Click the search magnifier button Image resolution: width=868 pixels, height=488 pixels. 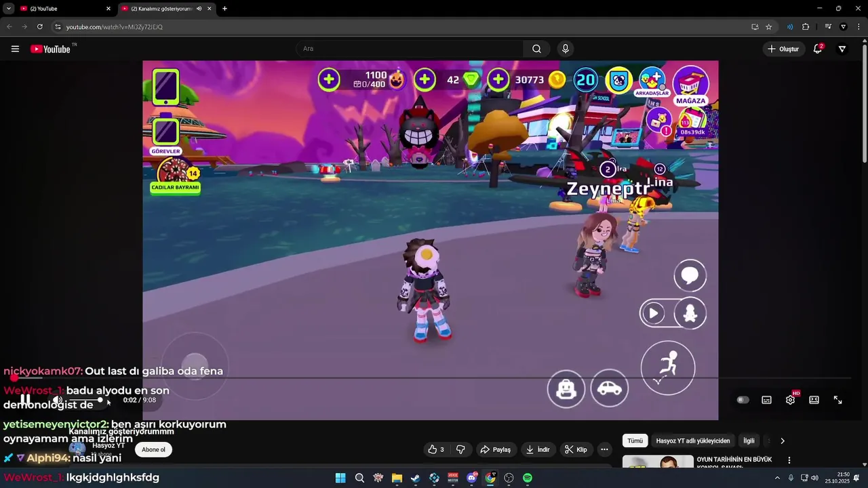point(536,49)
